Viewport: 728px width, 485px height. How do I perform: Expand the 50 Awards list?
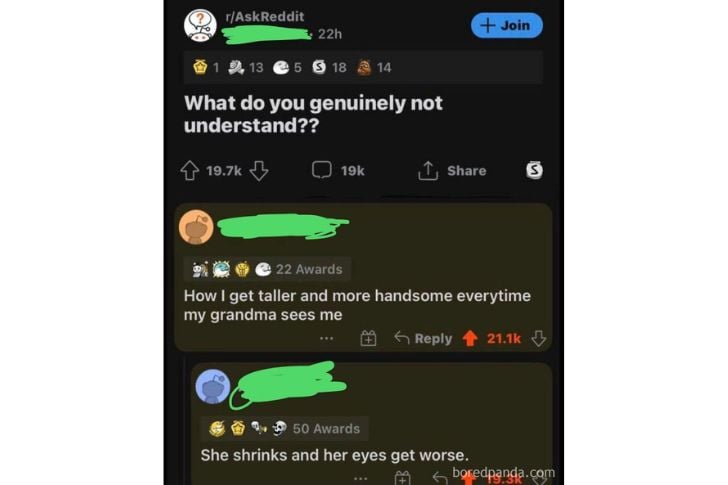tap(285, 428)
